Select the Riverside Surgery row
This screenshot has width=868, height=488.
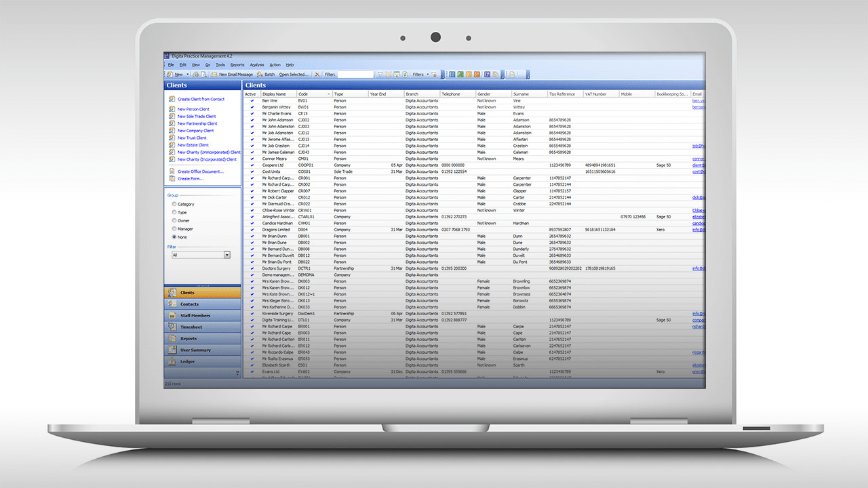[474, 314]
